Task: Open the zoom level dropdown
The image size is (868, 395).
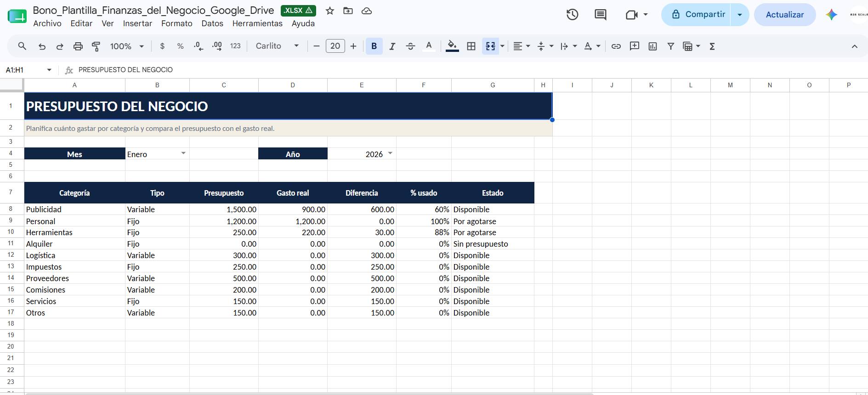Action: point(127,46)
